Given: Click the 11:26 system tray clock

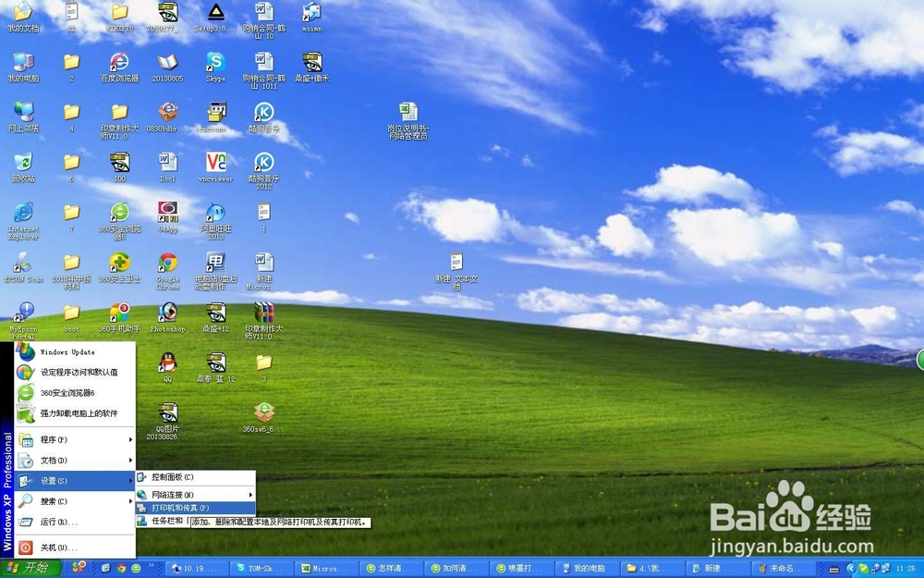Looking at the screenshot, I should (x=906, y=569).
